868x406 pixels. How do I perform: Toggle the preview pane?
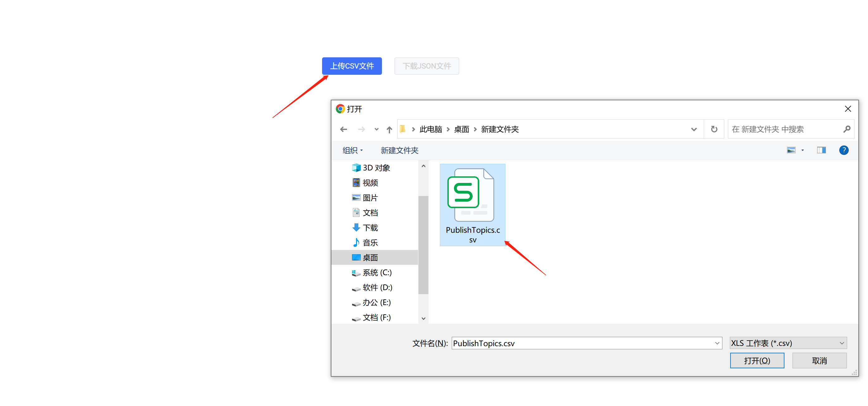[822, 150]
